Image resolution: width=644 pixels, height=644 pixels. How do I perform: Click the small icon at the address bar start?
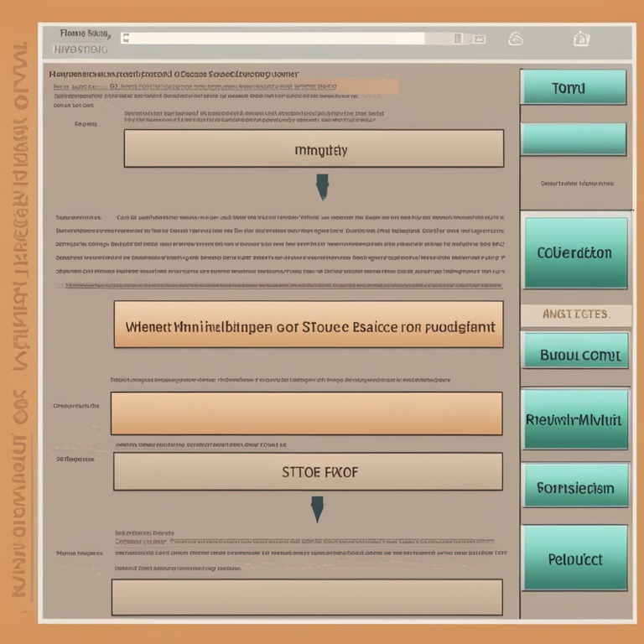(126, 39)
